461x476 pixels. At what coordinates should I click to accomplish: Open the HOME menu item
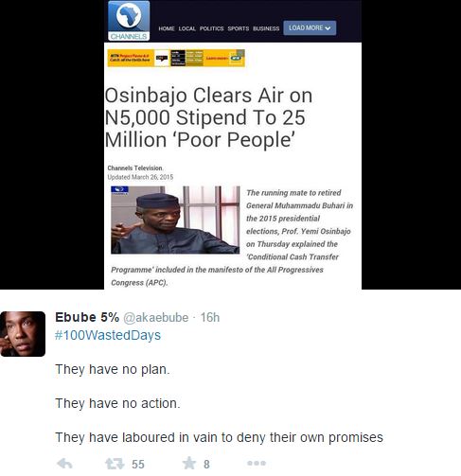coord(167,28)
